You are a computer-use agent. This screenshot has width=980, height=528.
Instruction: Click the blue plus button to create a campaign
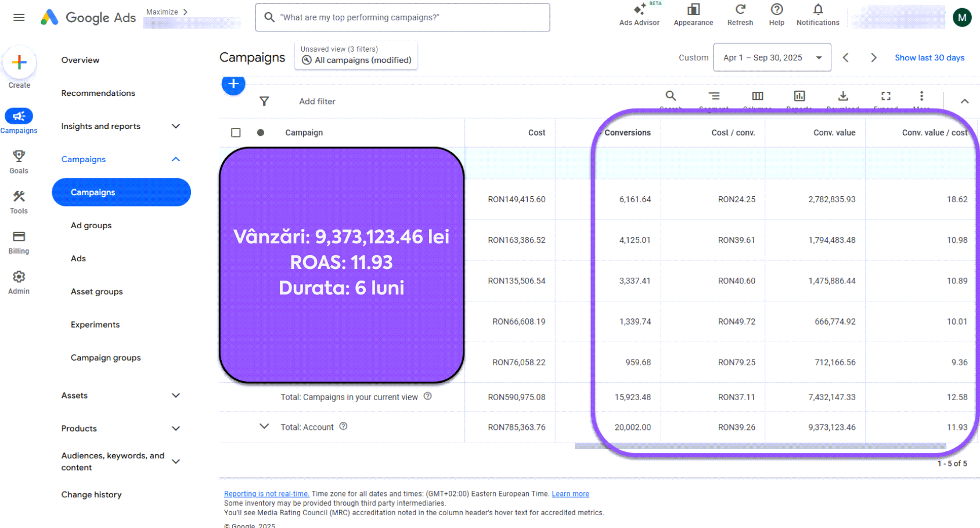coord(233,84)
